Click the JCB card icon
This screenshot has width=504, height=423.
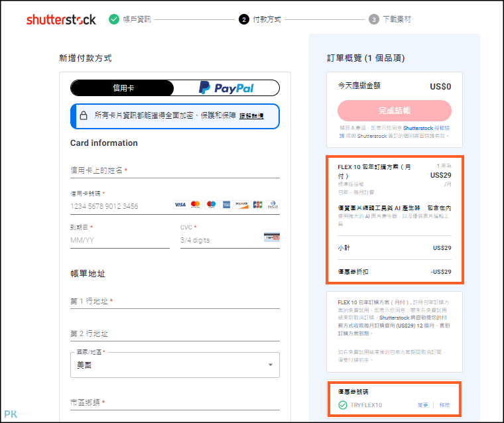pos(257,204)
